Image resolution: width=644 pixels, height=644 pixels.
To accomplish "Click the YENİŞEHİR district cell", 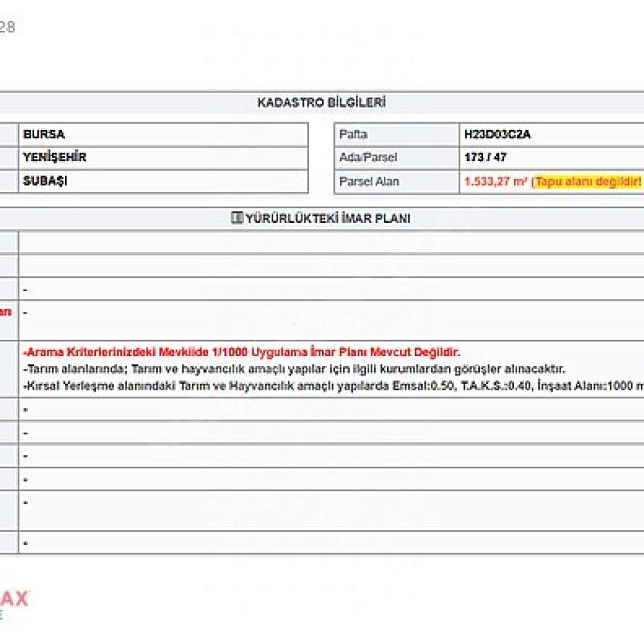I will click(164, 158).
